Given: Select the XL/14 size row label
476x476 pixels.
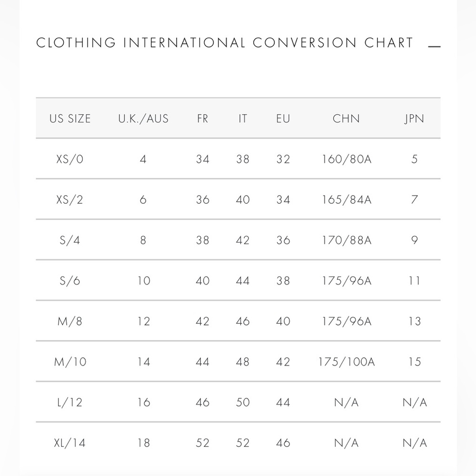Looking at the screenshot, I should 70,443.
